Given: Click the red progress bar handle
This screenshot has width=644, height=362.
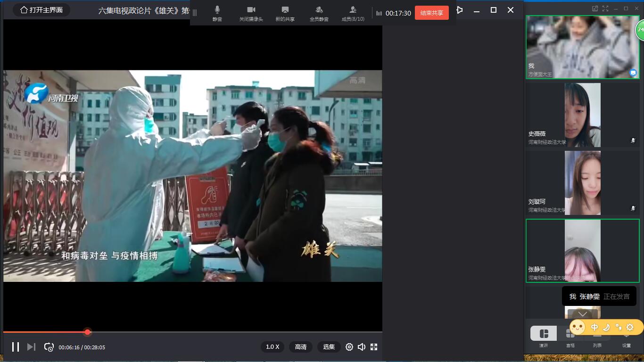Looking at the screenshot, I should click(88, 332).
